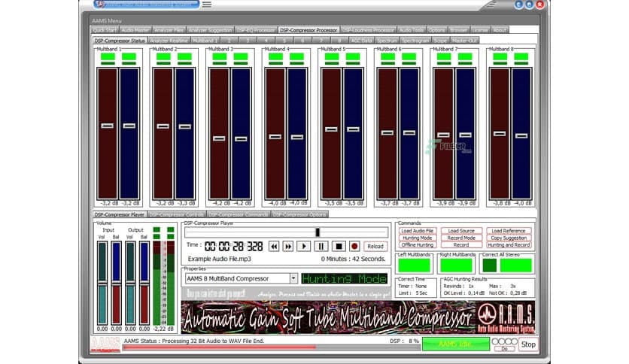Click the Output Bal slider
The height and width of the screenshot is (364, 629).
point(144,283)
